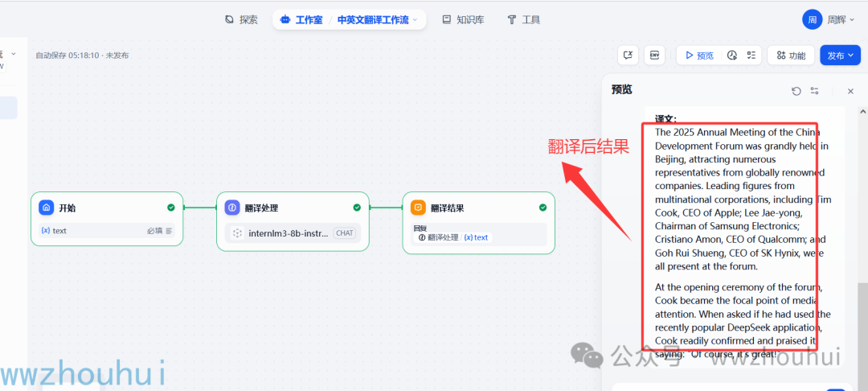Click the 知识库 book icon
Viewport: 868px width, 391px height.
tap(447, 20)
